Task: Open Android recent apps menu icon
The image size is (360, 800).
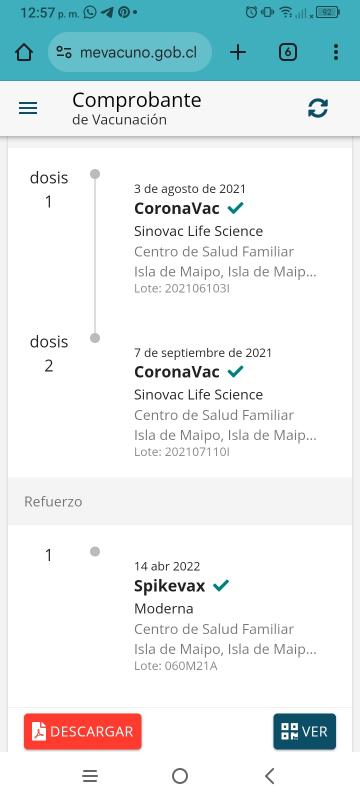Action: (x=90, y=776)
